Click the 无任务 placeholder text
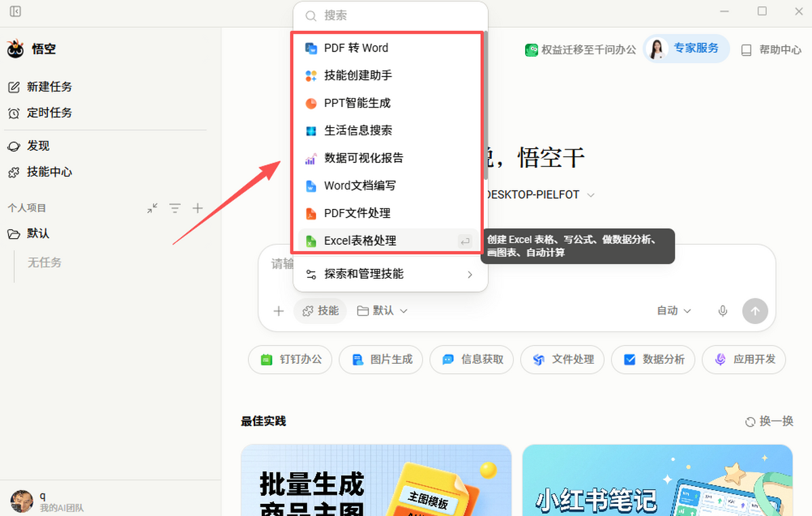This screenshot has height=516, width=812. tap(45, 262)
